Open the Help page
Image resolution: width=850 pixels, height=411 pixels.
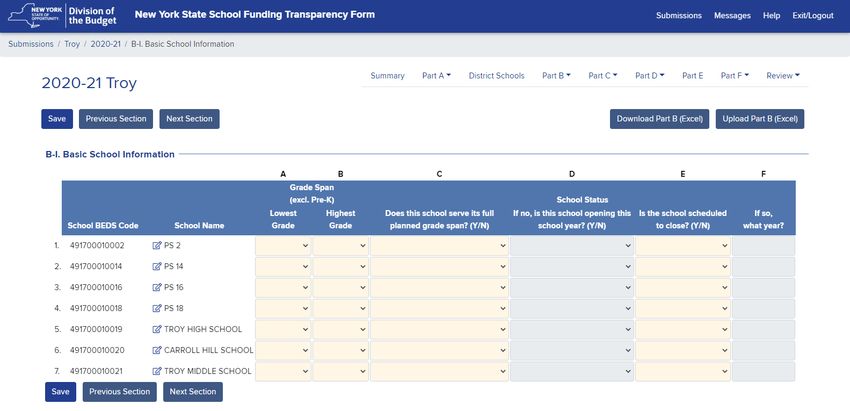coord(771,16)
